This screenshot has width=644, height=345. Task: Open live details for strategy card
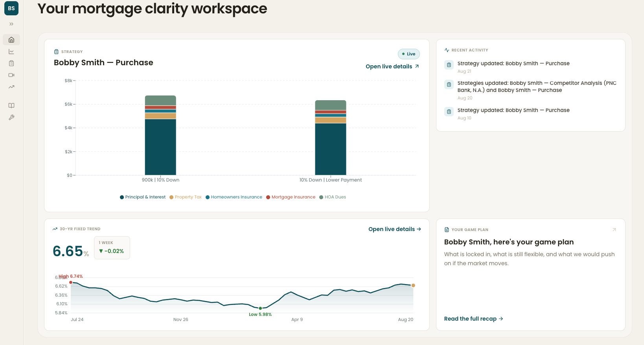pos(392,66)
